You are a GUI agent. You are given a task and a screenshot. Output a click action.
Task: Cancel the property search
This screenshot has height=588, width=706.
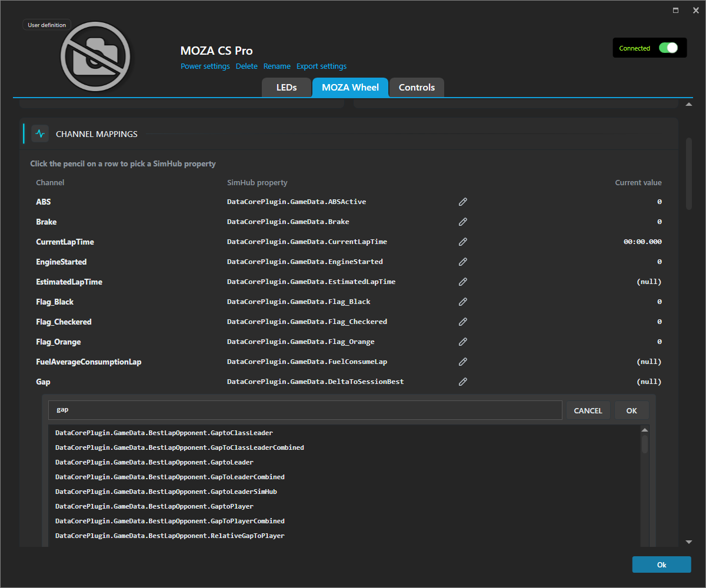coord(588,410)
